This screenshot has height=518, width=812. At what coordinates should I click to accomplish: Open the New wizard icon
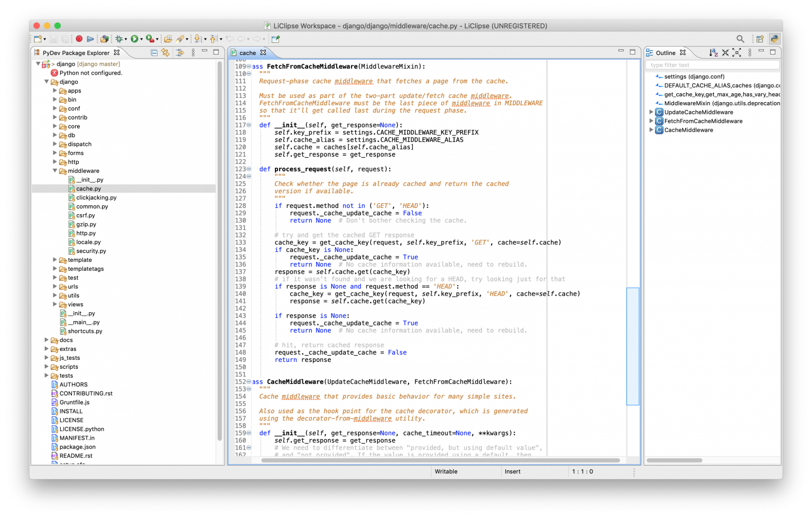point(37,39)
